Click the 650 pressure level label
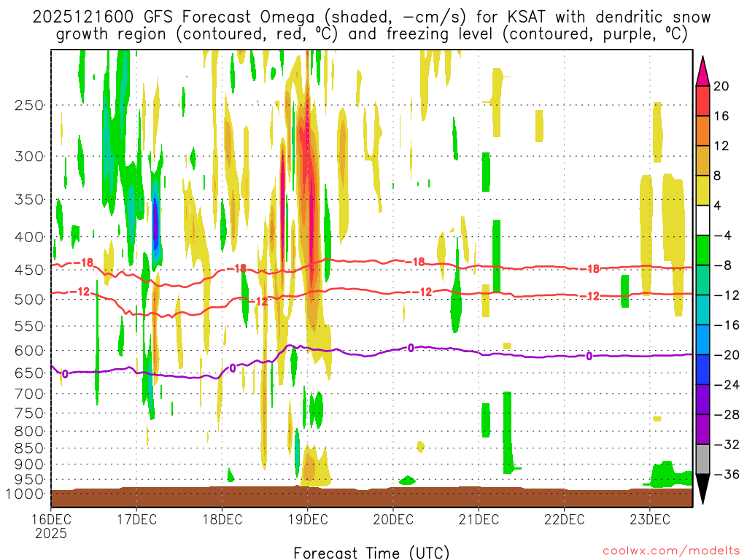 [x=29, y=373]
